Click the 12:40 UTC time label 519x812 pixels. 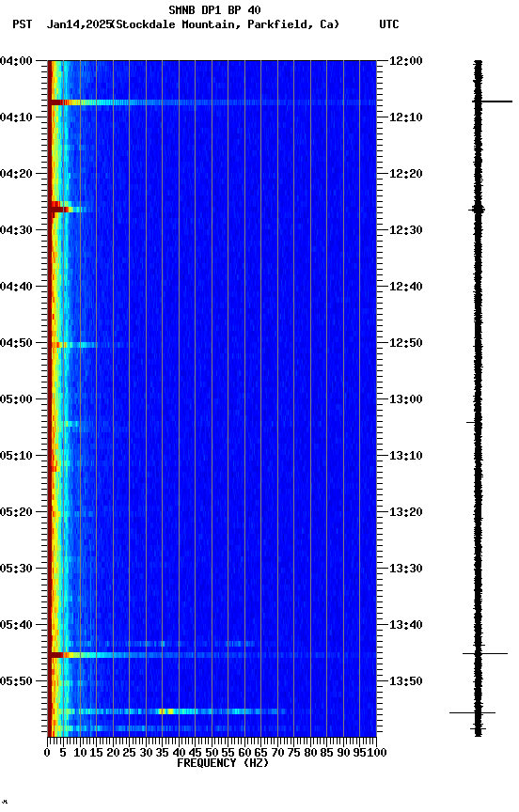[406, 287]
